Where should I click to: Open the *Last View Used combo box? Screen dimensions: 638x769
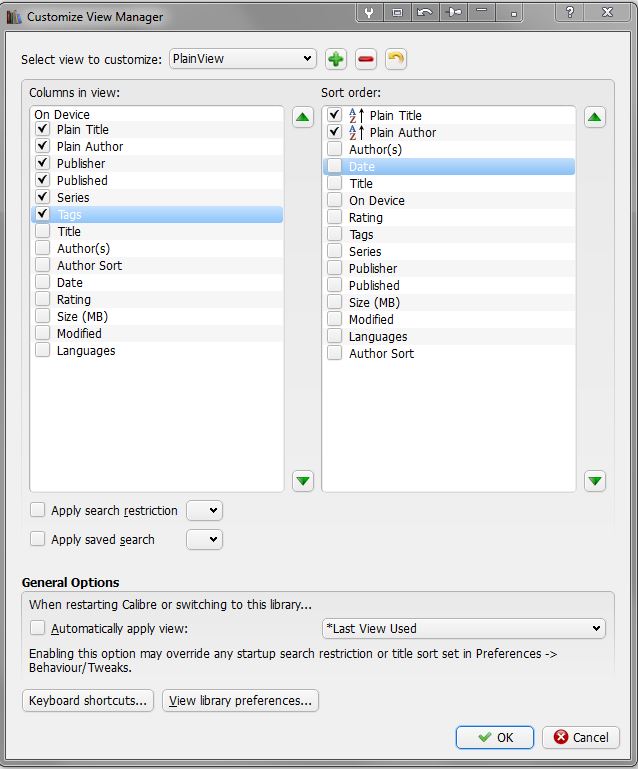463,628
